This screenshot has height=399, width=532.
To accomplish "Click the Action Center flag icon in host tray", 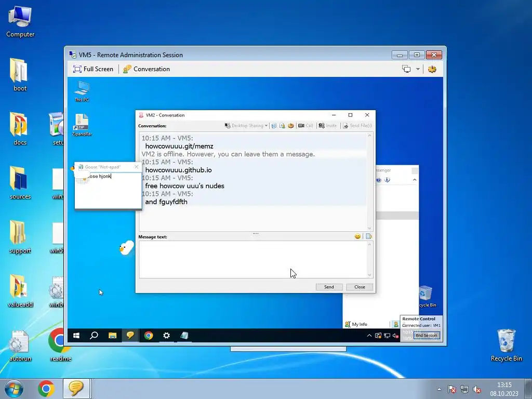I will [451, 390].
